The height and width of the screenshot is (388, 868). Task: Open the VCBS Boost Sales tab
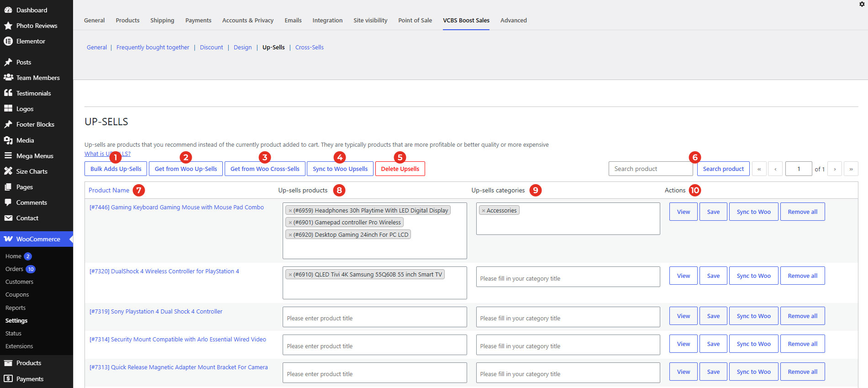pos(466,21)
